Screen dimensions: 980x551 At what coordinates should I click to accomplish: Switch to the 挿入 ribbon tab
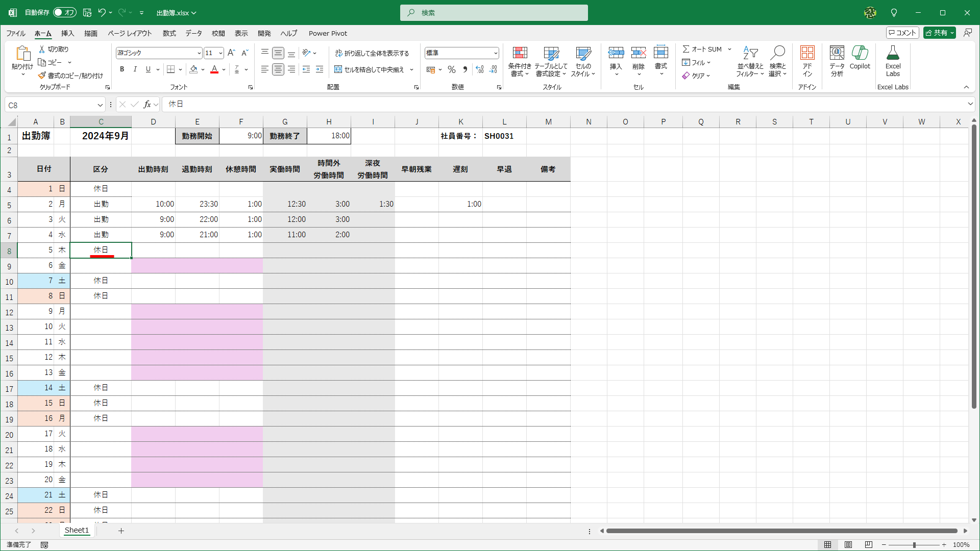tap(67, 33)
